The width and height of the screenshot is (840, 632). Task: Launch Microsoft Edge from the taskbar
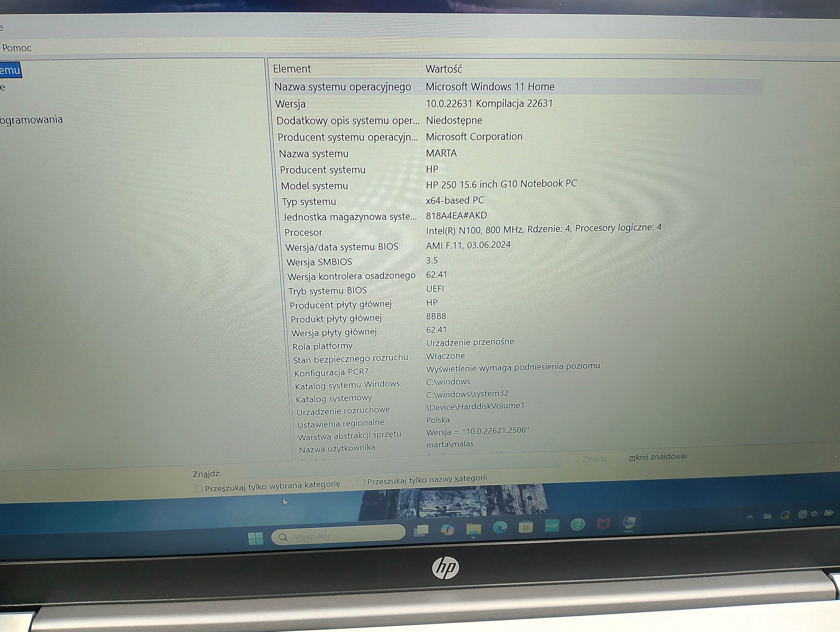[x=500, y=527]
